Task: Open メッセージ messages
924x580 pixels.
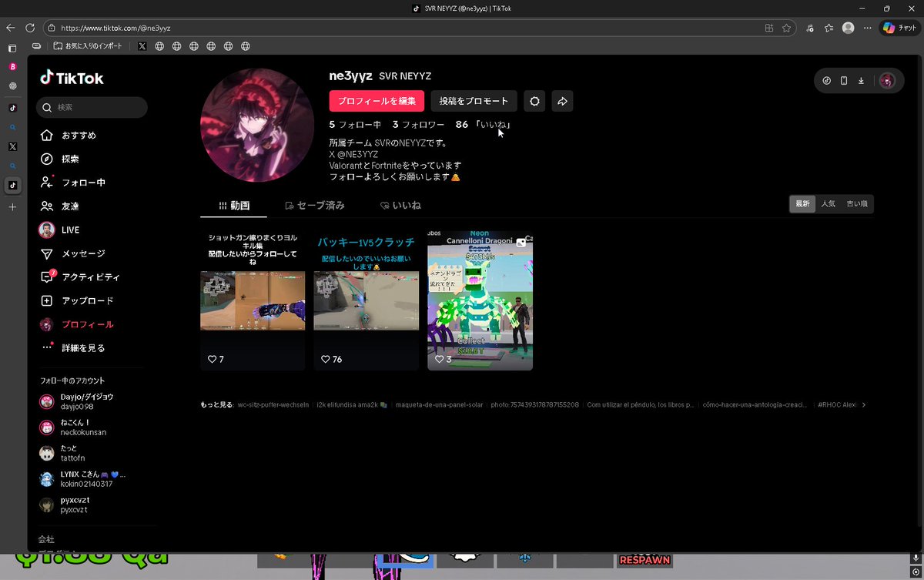Action: (x=72, y=253)
